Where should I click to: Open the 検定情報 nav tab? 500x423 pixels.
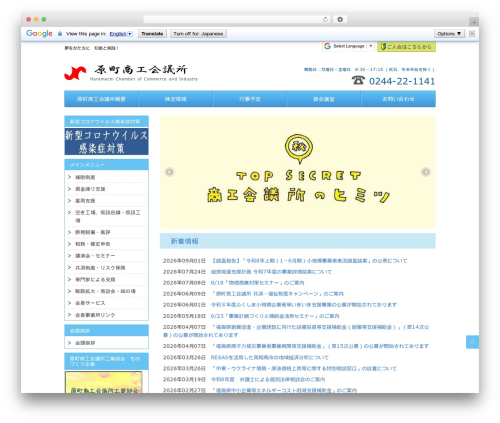point(176,99)
